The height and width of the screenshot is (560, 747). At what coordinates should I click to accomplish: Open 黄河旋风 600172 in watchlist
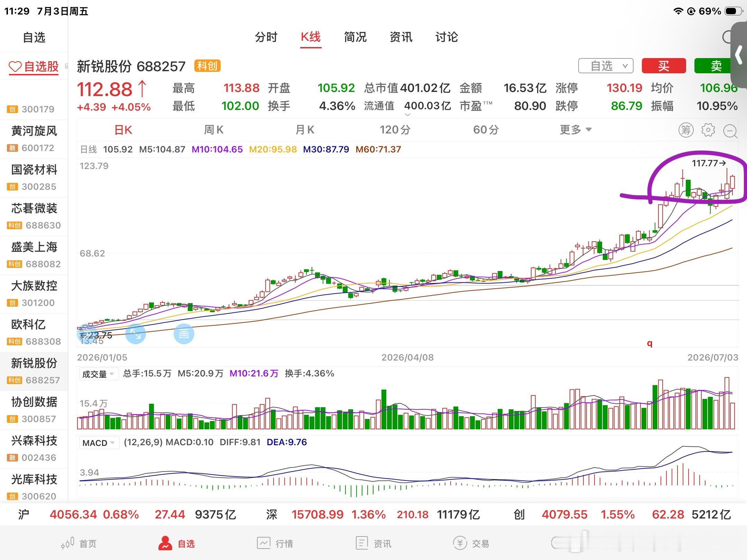(34, 139)
